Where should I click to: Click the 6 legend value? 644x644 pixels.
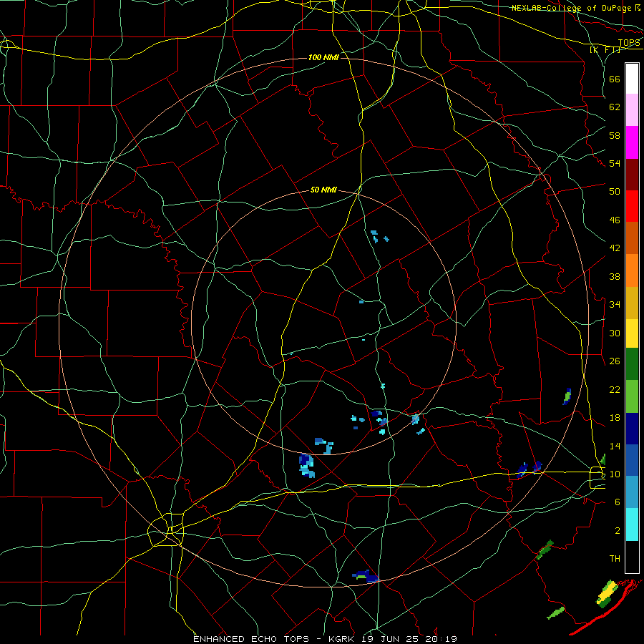coord(618,502)
